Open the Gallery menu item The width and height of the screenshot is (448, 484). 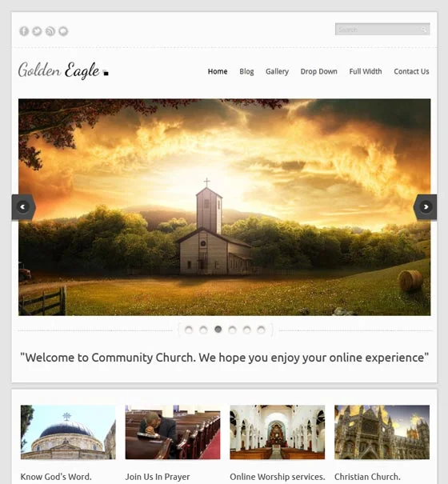pyautogui.click(x=277, y=72)
